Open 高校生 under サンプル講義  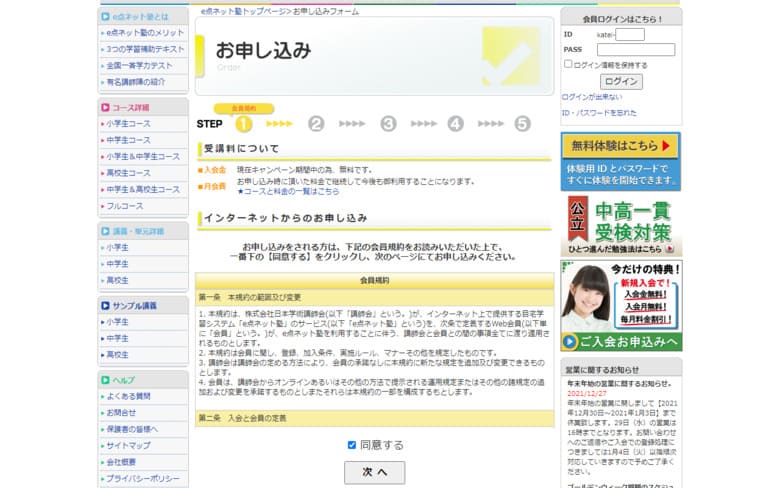pyautogui.click(x=117, y=355)
